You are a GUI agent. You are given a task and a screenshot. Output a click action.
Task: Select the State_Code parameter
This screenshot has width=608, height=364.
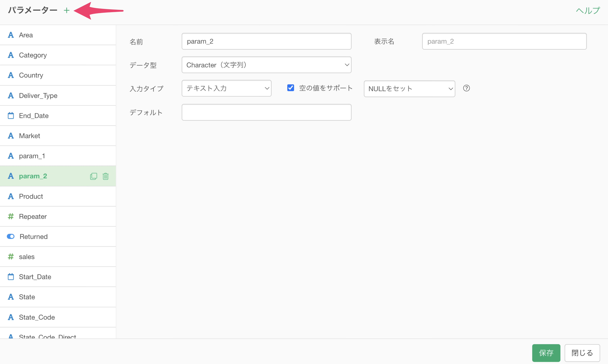point(37,317)
